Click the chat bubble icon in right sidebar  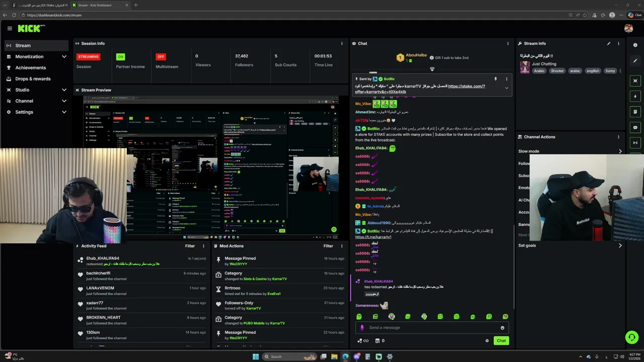(x=635, y=127)
